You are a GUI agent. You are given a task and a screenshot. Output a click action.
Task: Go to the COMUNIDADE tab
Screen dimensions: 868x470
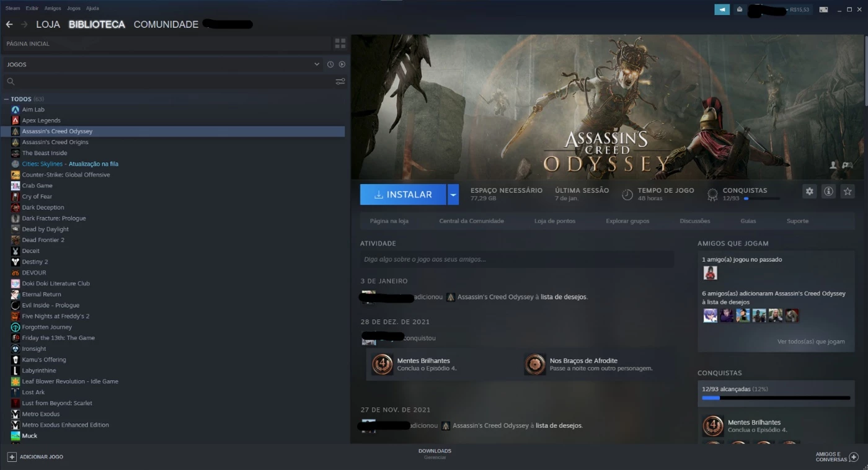click(x=166, y=25)
